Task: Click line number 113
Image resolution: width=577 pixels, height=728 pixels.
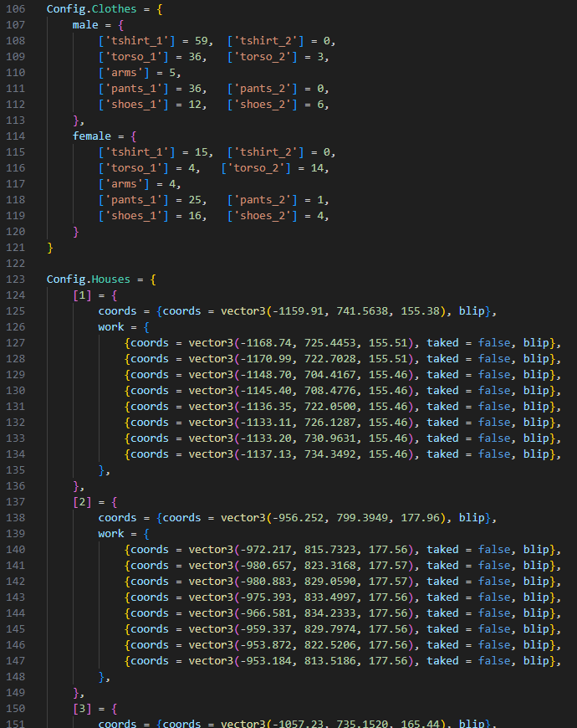Action: point(15,120)
